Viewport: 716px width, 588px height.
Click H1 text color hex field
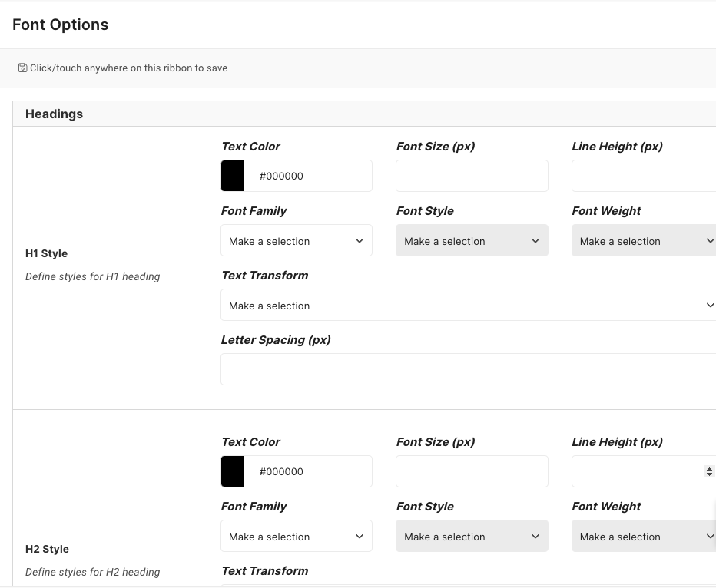[308, 176]
